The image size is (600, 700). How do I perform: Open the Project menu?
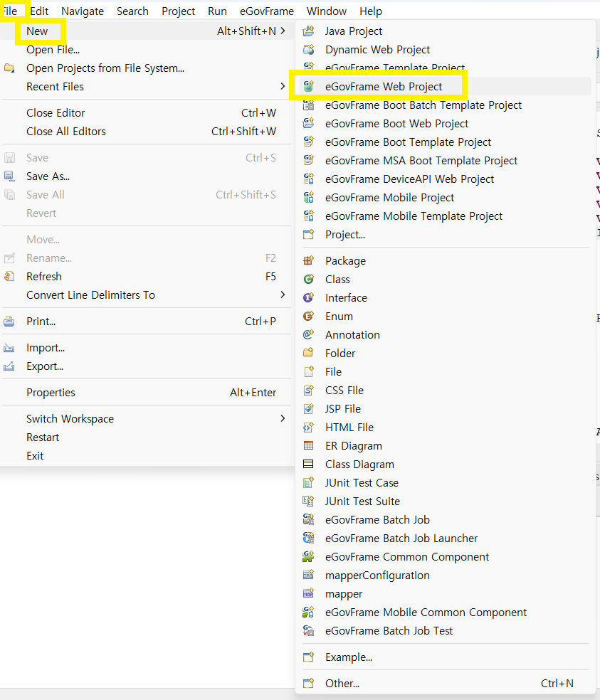click(178, 11)
